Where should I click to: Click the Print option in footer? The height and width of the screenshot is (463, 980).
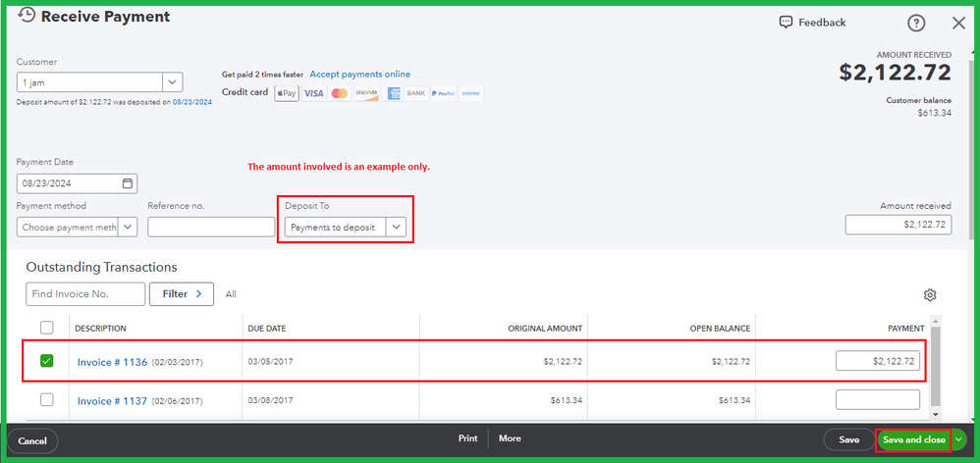tap(468, 438)
